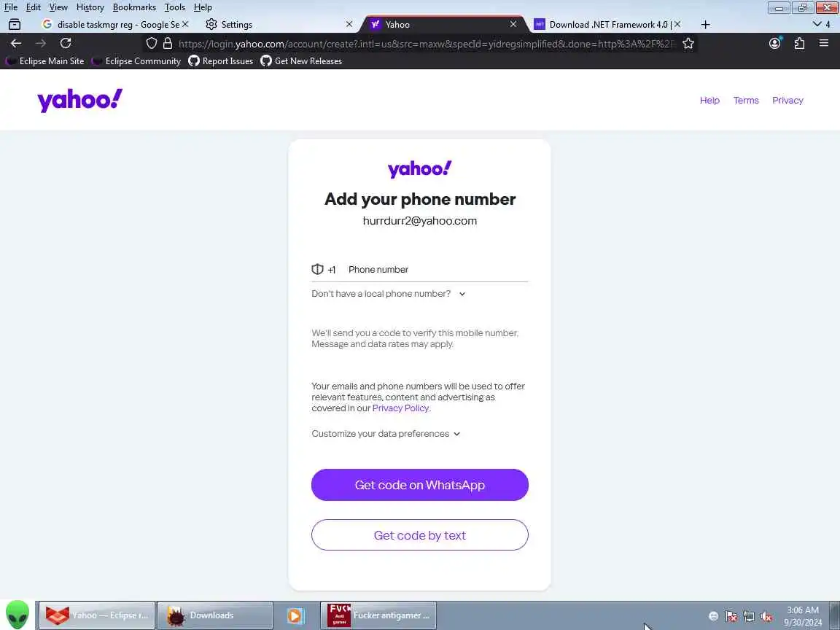Open the hamburger application menu

824,44
